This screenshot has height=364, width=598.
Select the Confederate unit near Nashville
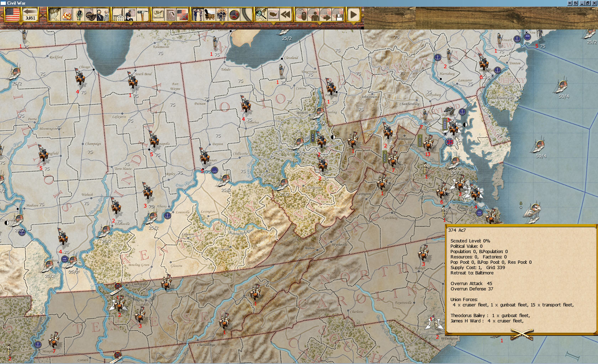140,314
